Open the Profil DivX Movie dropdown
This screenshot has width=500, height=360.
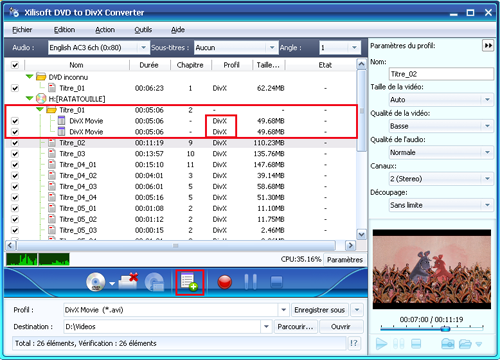[283, 310]
